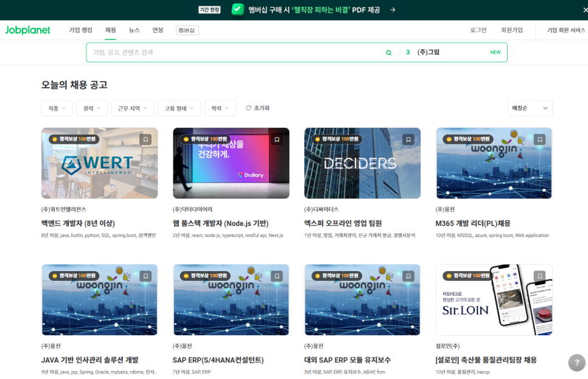The width and height of the screenshot is (588, 379).
Task: Open the woongjin M365 job thumbnail
Action: (494, 163)
